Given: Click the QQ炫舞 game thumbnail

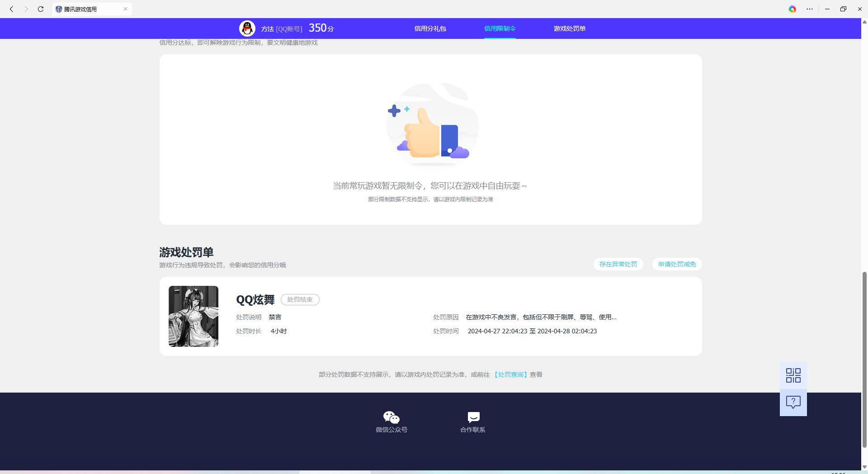Looking at the screenshot, I should click(193, 316).
